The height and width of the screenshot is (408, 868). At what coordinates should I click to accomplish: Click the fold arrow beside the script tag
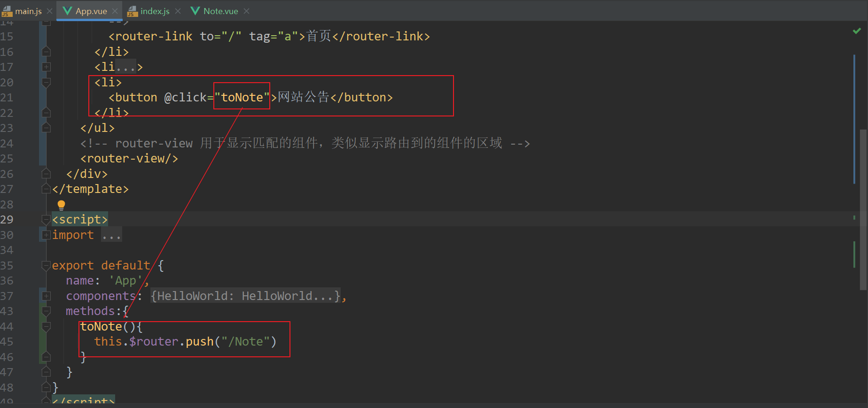46,219
